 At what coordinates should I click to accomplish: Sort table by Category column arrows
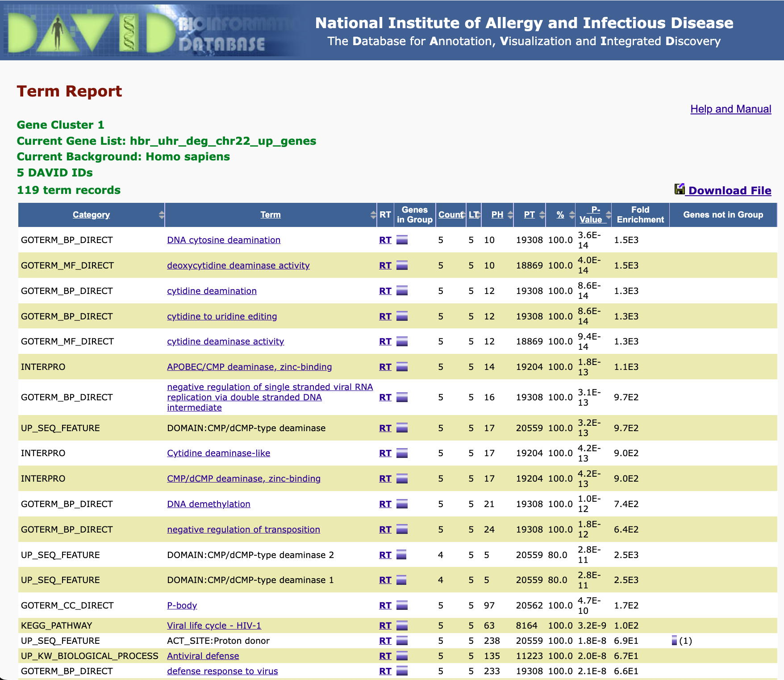161,215
